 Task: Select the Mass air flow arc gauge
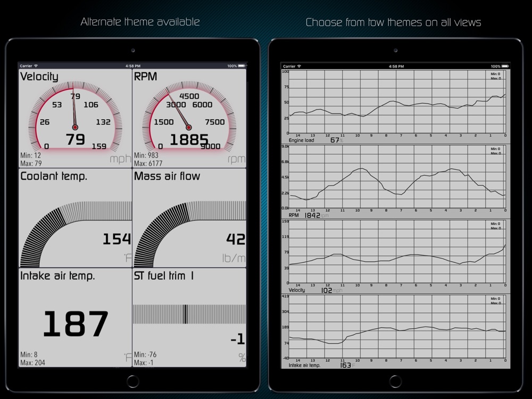[190, 234]
